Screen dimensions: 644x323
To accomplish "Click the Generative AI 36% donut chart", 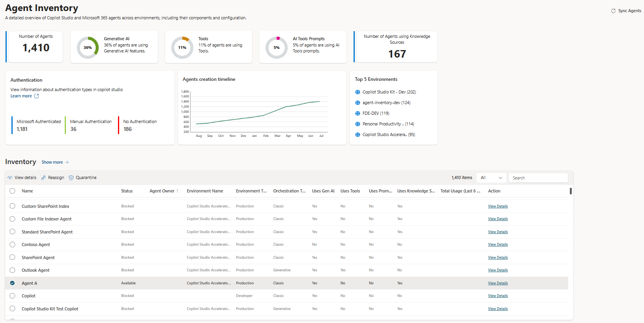I will click(88, 47).
